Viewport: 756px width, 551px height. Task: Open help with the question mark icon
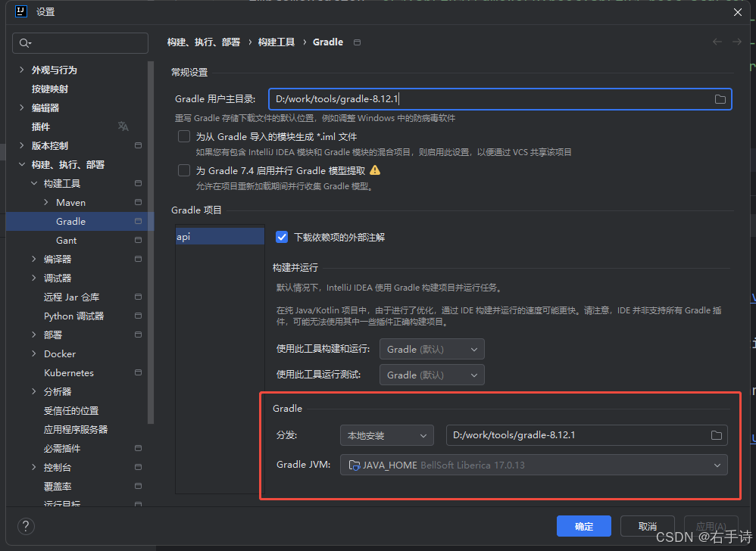point(26,527)
